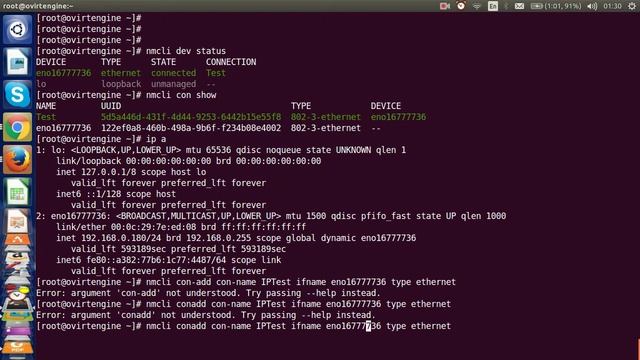
Task: Click 'qlen 1000' on the eno16777736 line
Action: [483, 216]
